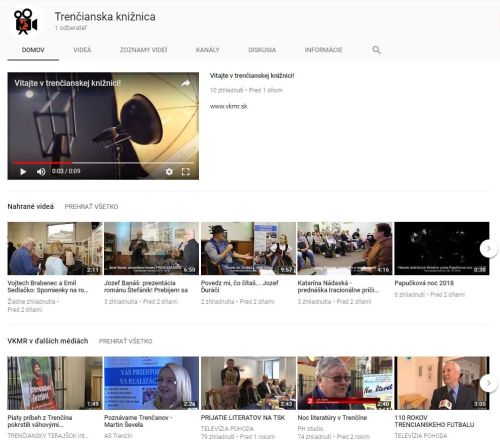The image size is (500, 440).
Task: Click the 0:03 / 0:09 time display
Action: pyautogui.click(x=66, y=171)
